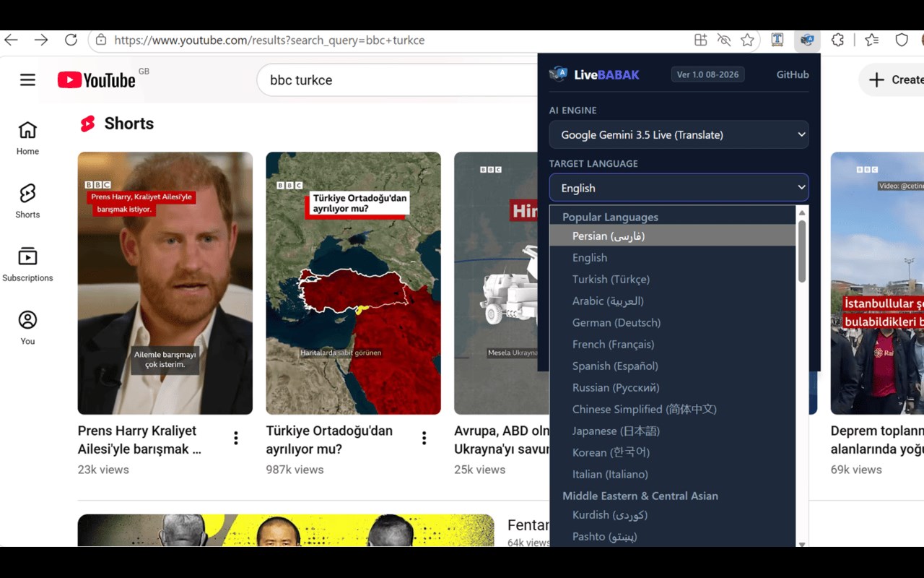
Task: Click the YouTube logo
Action: pyautogui.click(x=97, y=79)
